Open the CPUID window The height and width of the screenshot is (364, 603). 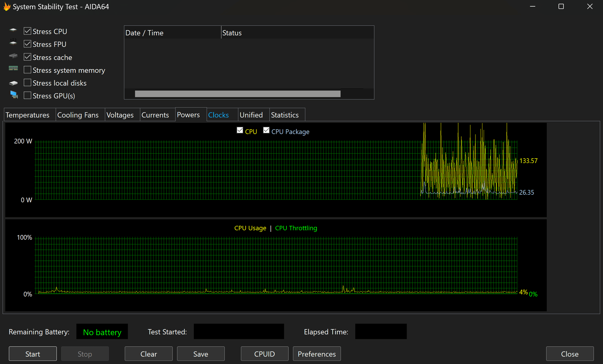point(264,354)
